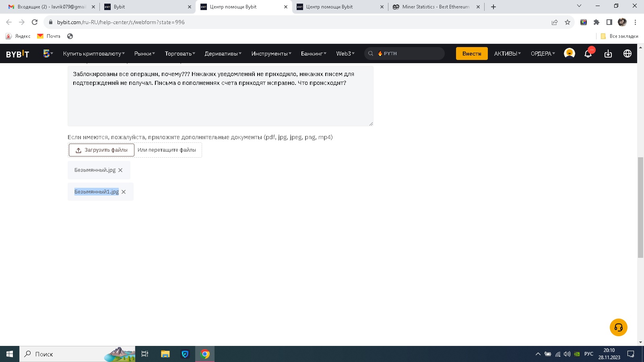This screenshot has height=362, width=644.
Task: Open the live support headset chat button
Action: [619, 327]
